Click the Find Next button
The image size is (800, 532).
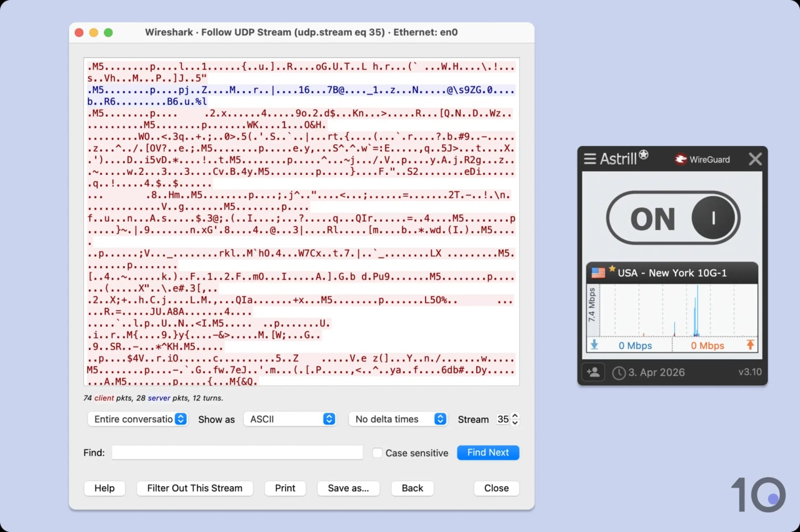pos(487,453)
